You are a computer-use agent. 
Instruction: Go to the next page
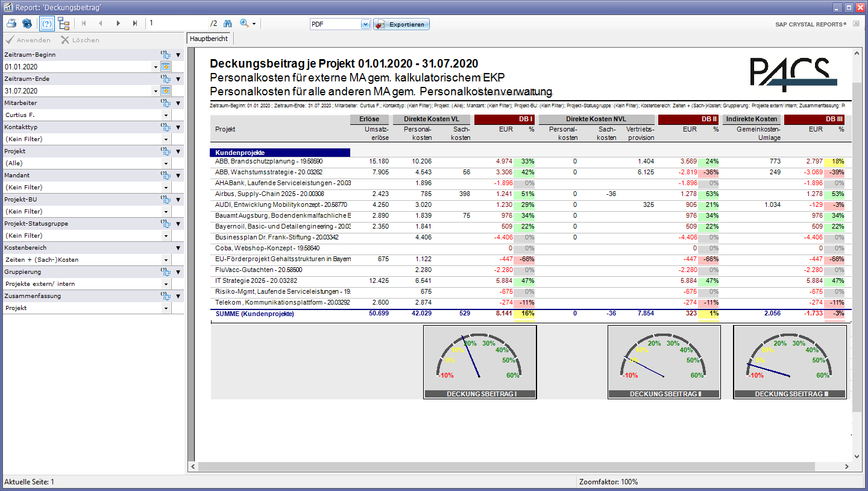(x=118, y=24)
